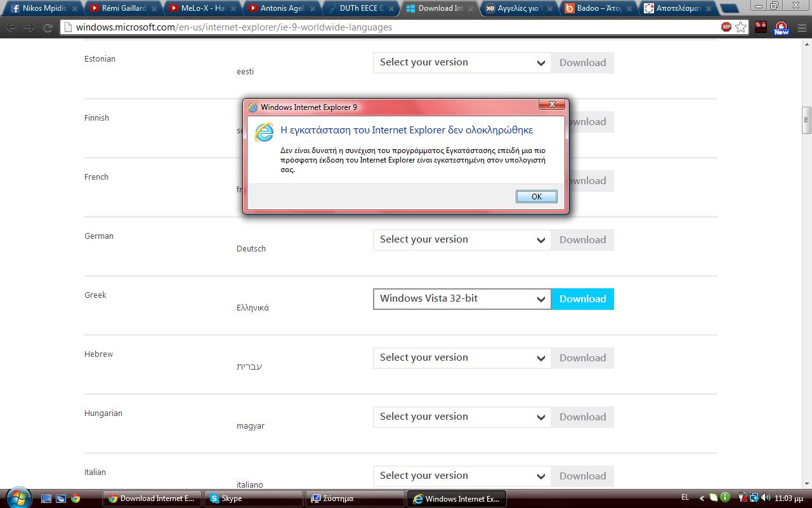
Task: Click the Show Desktop quick launch icon
Action: click(x=46, y=498)
